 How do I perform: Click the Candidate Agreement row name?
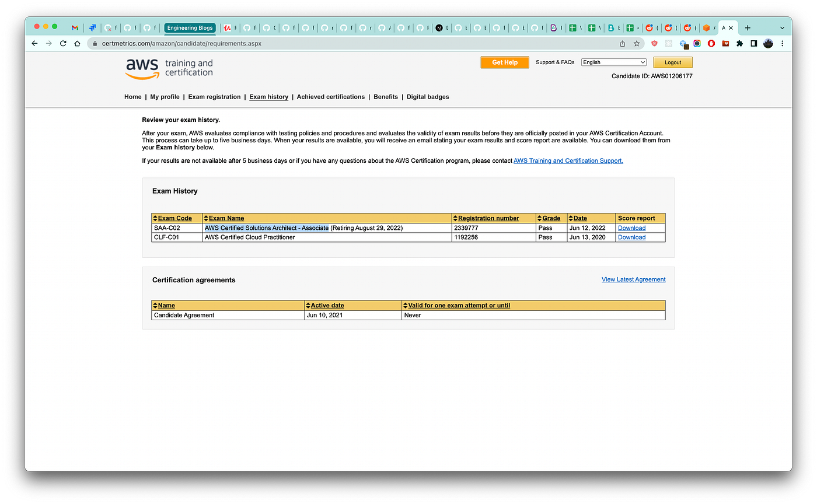184,315
